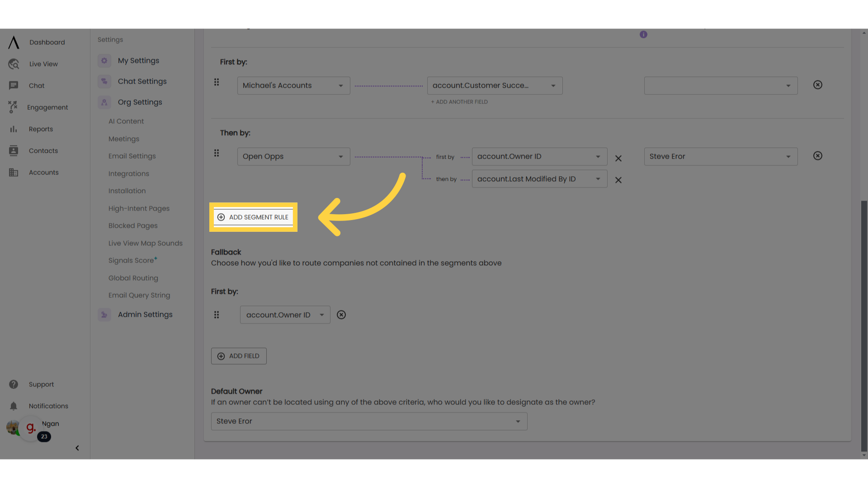Viewport: 868px width, 488px height.
Task: Click ADD SEGMENT RULE button
Action: (x=253, y=217)
